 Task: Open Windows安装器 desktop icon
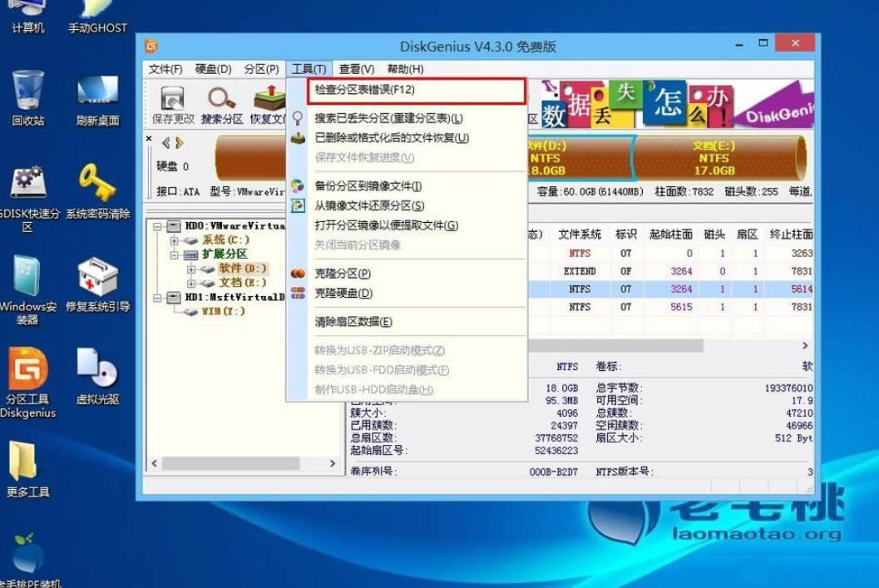(27, 290)
